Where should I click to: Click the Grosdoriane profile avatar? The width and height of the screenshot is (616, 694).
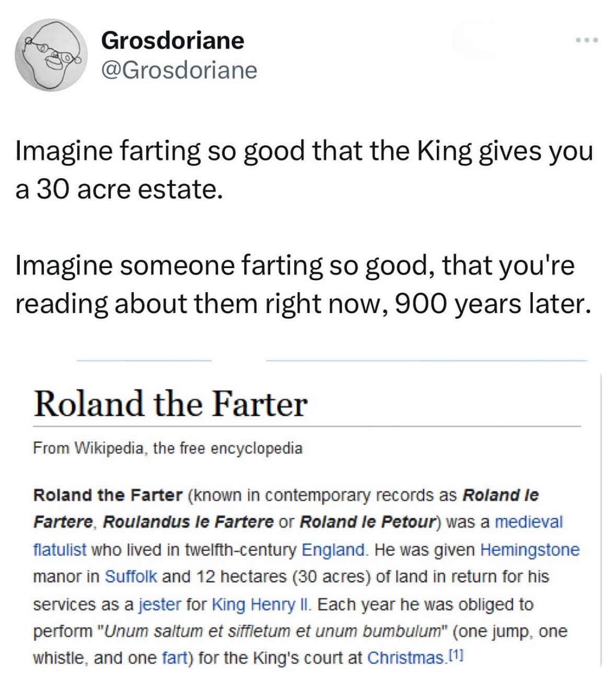(51, 55)
